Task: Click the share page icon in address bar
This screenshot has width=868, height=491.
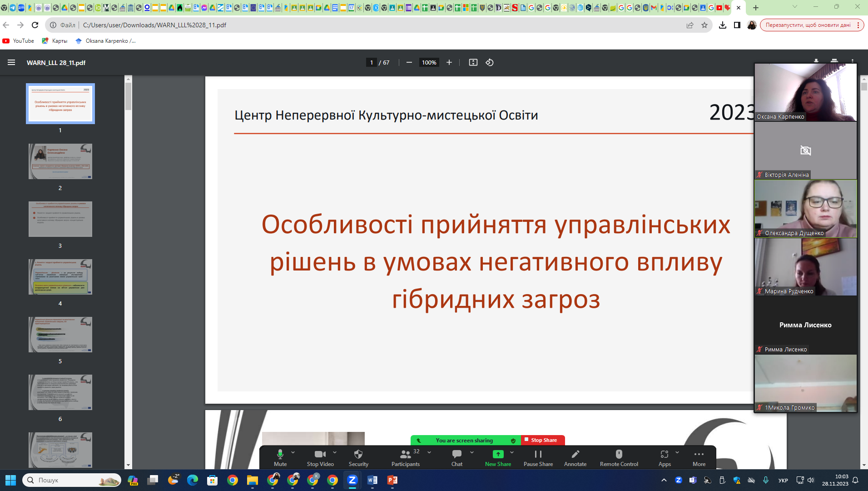Action: pyautogui.click(x=690, y=25)
